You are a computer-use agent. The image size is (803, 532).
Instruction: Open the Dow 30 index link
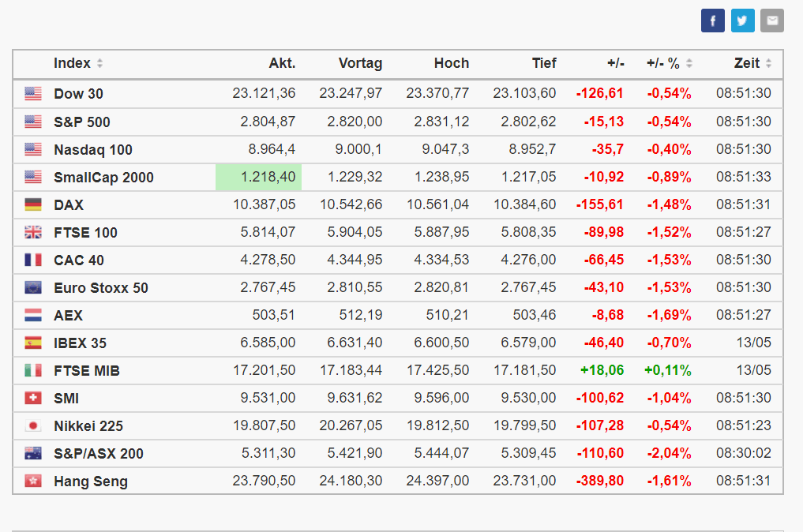(78, 94)
